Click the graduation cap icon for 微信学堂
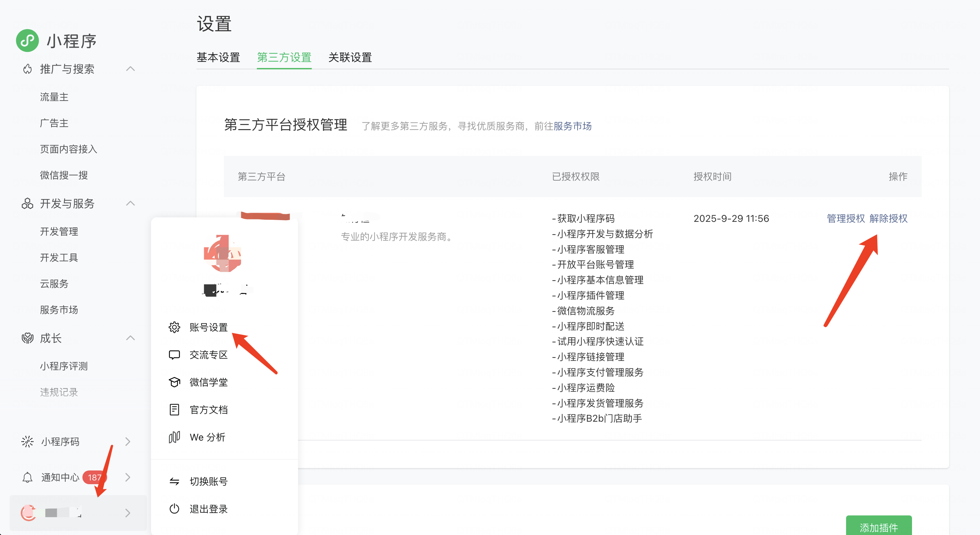Image resolution: width=980 pixels, height=535 pixels. 174,382
